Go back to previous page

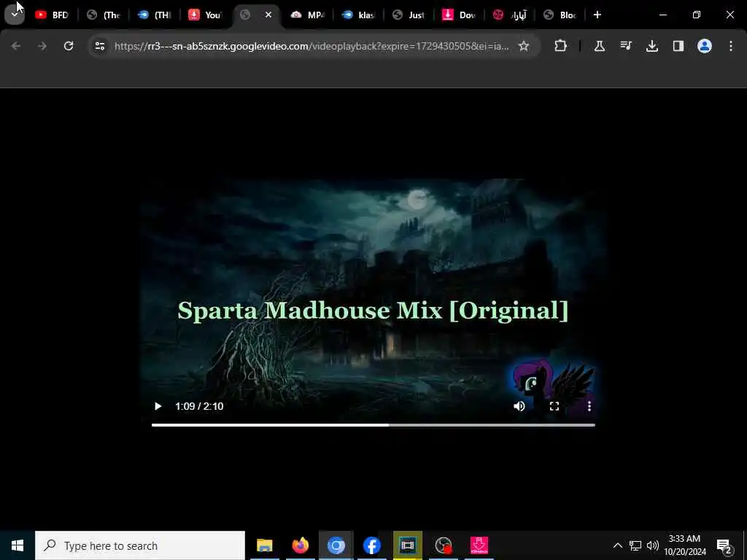point(16,46)
